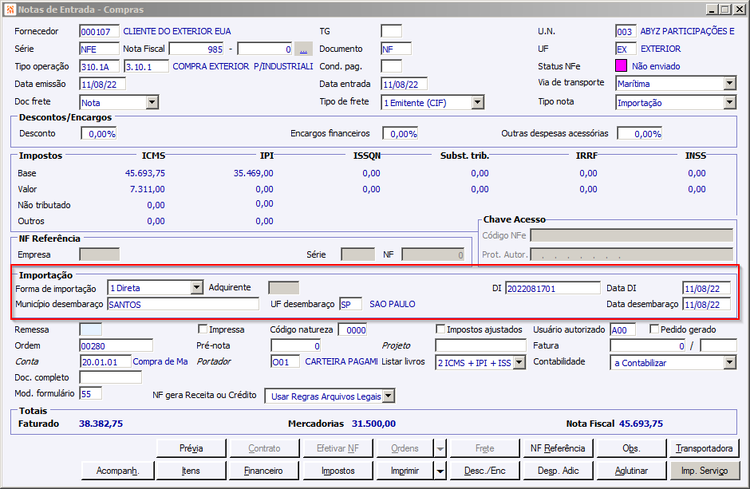Check the Impressa checkbox
The width and height of the screenshot is (750, 489).
pos(205,329)
